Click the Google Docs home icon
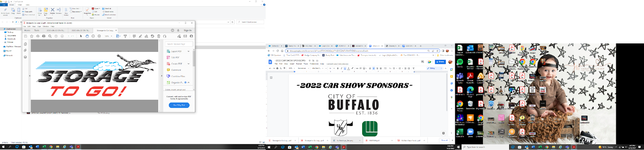The height and width of the screenshot is (150, 644). (270, 62)
